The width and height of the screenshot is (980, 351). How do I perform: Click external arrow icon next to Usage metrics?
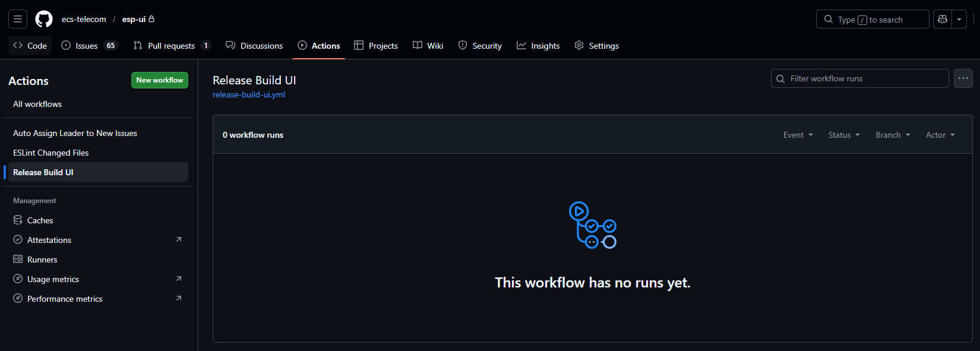[x=179, y=279]
